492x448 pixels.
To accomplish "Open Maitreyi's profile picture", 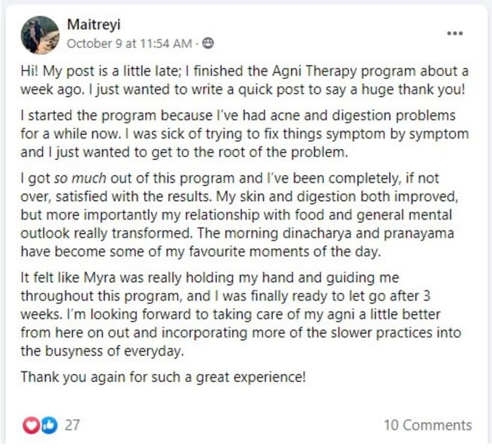I will click(x=40, y=35).
